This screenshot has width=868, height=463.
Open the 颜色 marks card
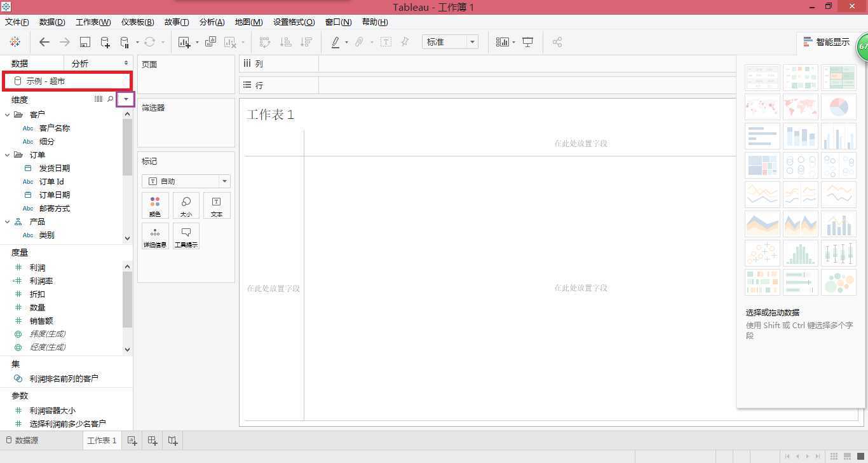coord(155,205)
